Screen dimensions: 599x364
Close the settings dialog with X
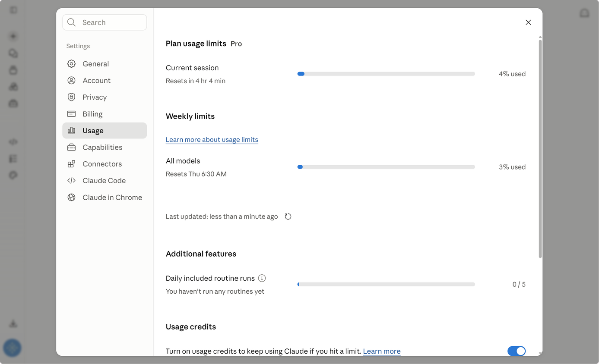click(x=528, y=22)
